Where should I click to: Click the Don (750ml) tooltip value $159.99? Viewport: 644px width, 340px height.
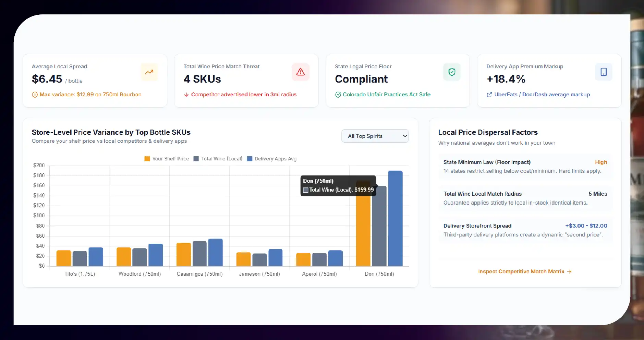coord(364,190)
